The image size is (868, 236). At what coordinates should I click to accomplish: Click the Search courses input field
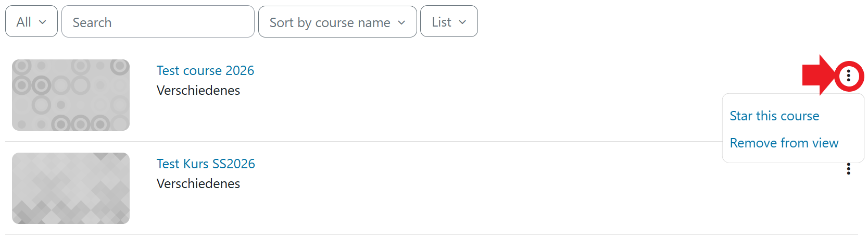point(158,22)
